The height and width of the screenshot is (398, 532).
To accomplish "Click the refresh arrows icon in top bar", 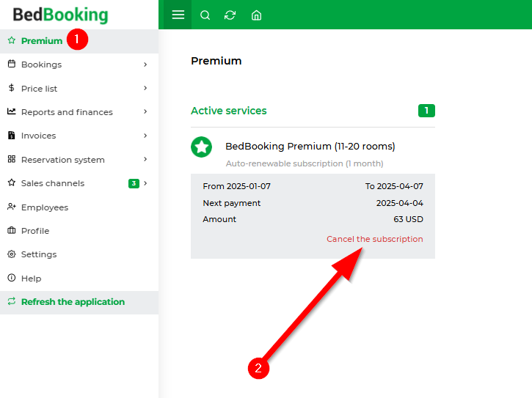I will pyautogui.click(x=230, y=15).
